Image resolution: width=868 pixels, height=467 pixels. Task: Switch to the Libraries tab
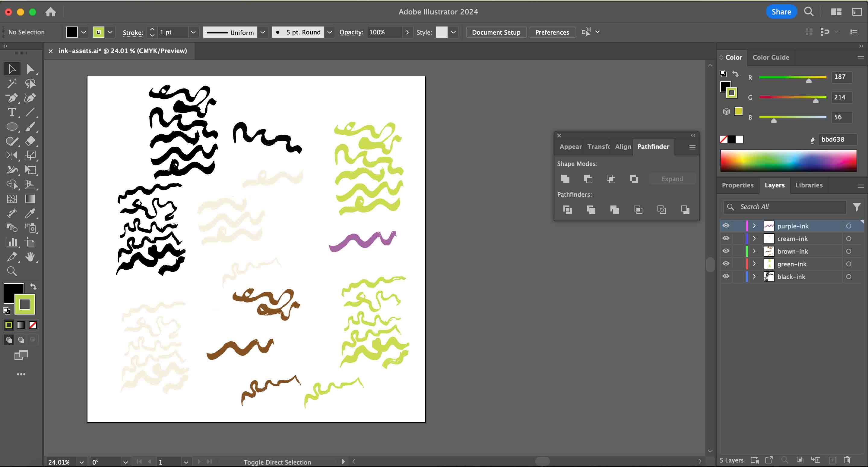[809, 185]
